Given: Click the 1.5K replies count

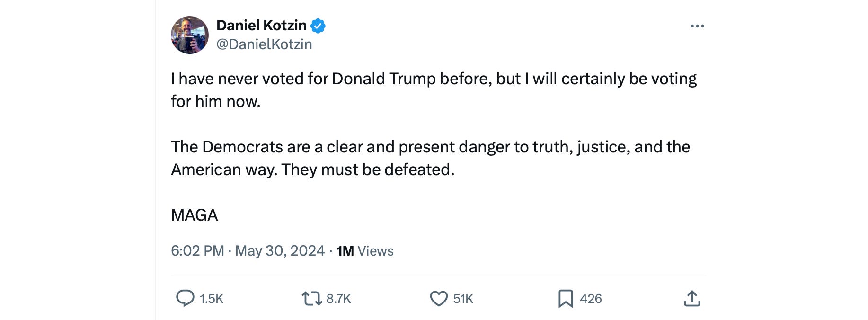Looking at the screenshot, I should tap(211, 299).
